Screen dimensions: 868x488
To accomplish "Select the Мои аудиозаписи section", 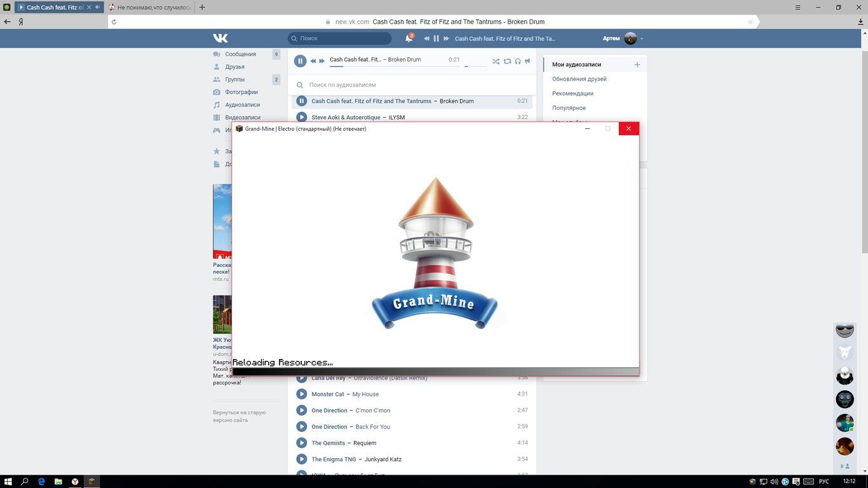I will coord(576,64).
